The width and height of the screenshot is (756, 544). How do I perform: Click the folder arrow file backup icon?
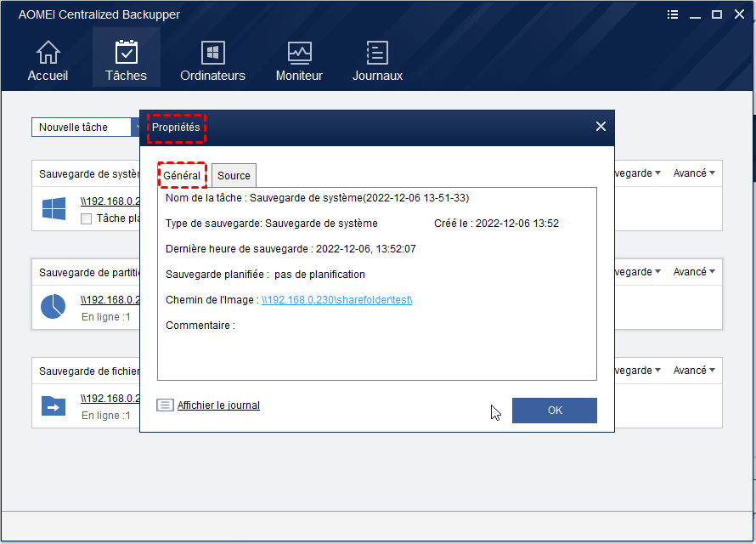[54, 405]
